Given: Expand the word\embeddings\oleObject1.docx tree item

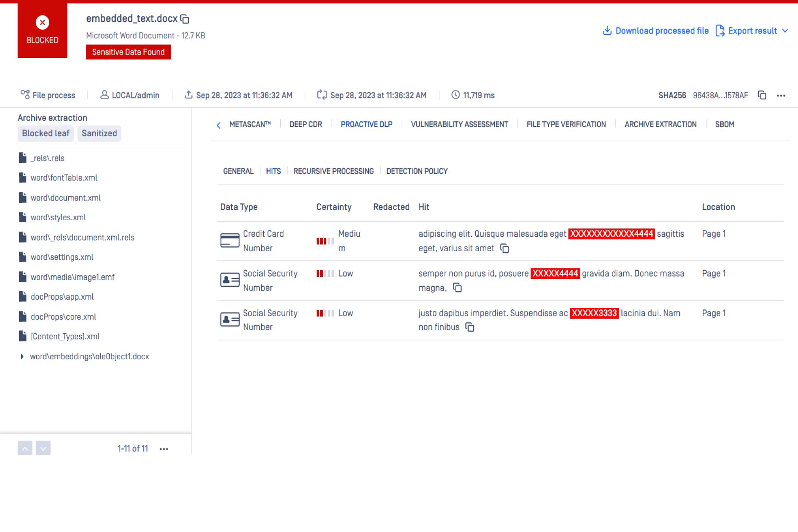Looking at the screenshot, I should point(22,357).
